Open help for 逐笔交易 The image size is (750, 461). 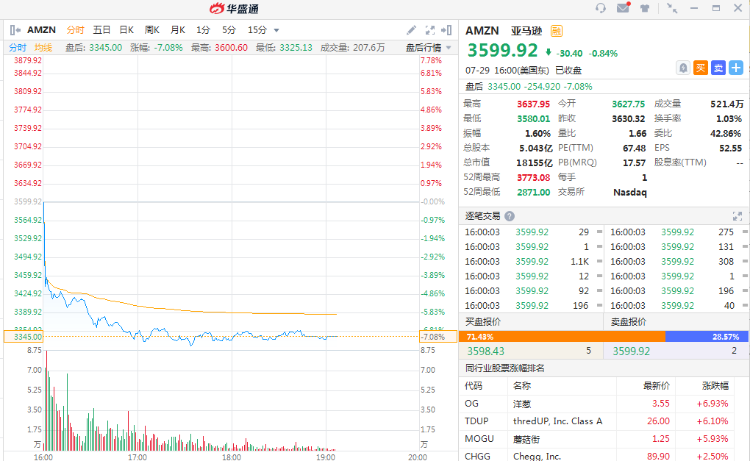point(509,216)
